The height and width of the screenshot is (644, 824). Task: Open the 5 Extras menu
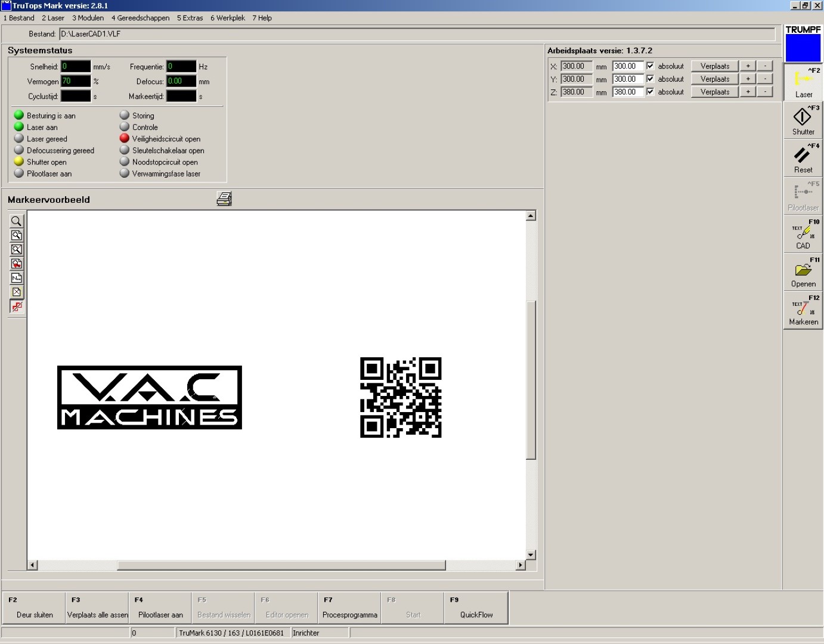190,18
